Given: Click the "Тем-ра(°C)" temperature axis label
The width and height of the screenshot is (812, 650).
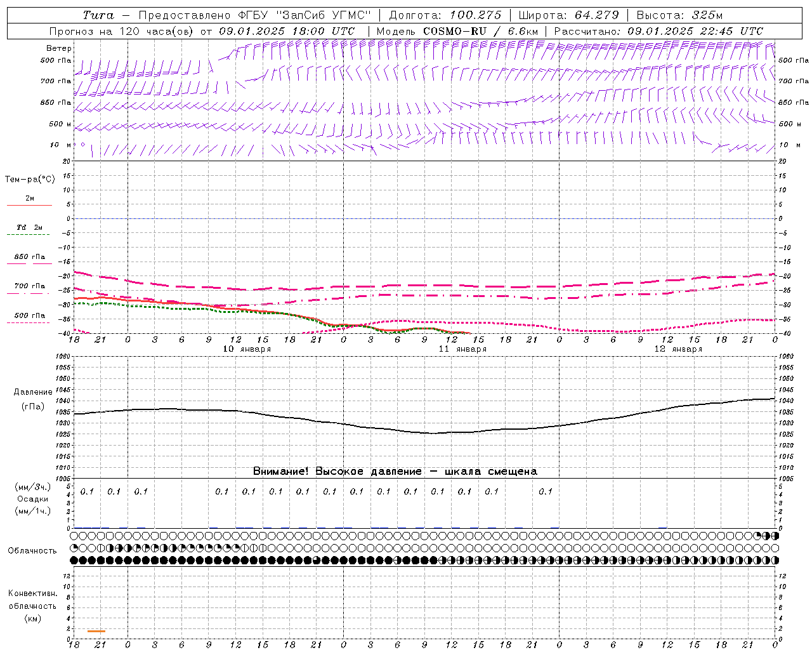Looking at the screenshot, I should (x=30, y=180).
